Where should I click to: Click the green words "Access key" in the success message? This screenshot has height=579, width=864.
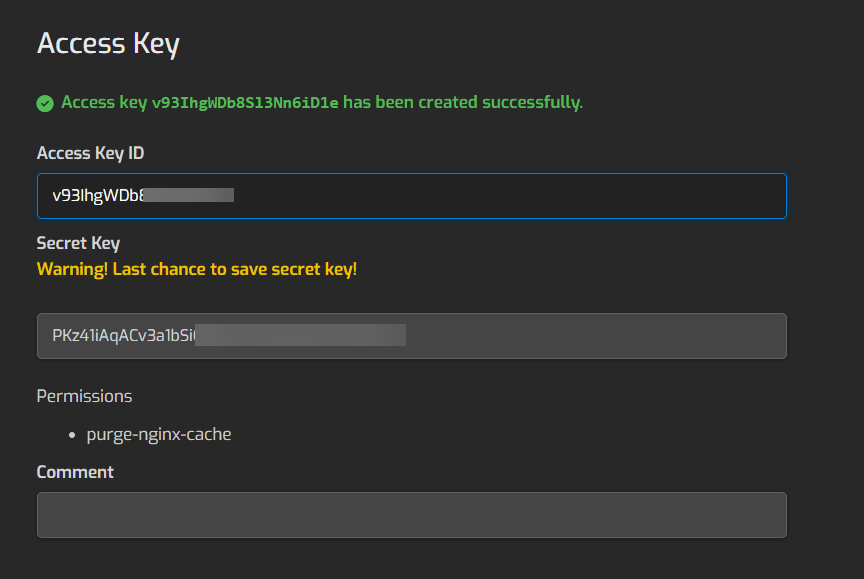click(104, 102)
